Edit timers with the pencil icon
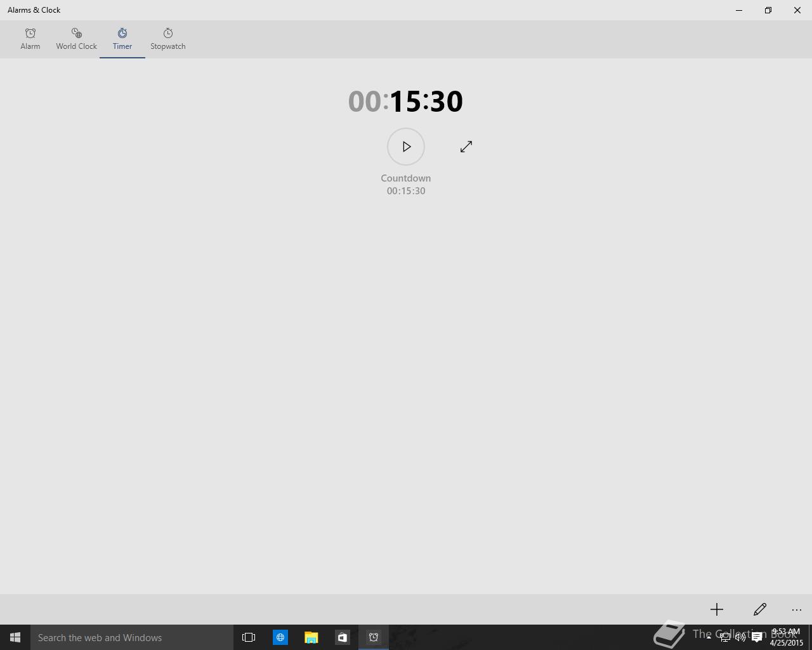 click(760, 609)
